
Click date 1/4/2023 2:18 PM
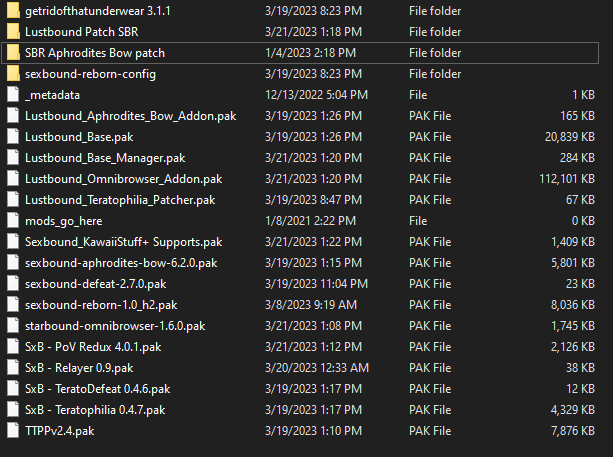311,53
